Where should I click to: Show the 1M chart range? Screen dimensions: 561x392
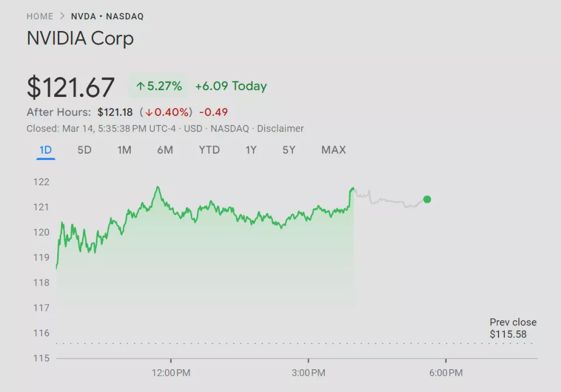tap(124, 150)
